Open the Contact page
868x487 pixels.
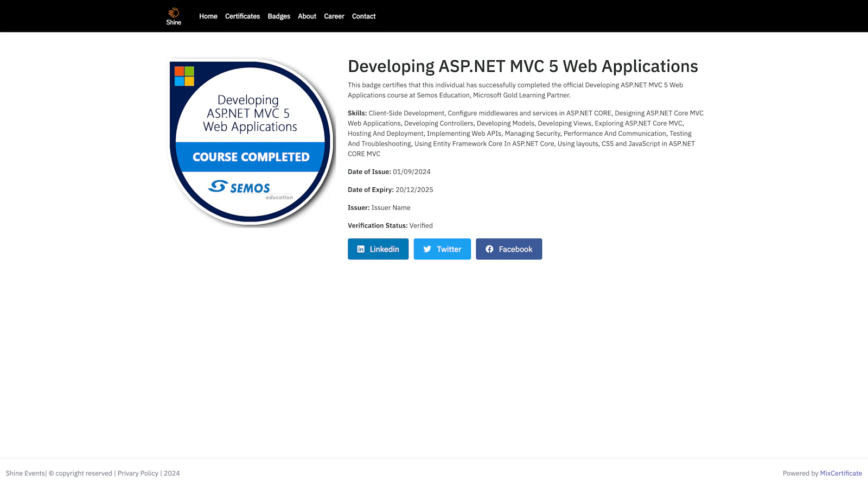pyautogui.click(x=363, y=16)
